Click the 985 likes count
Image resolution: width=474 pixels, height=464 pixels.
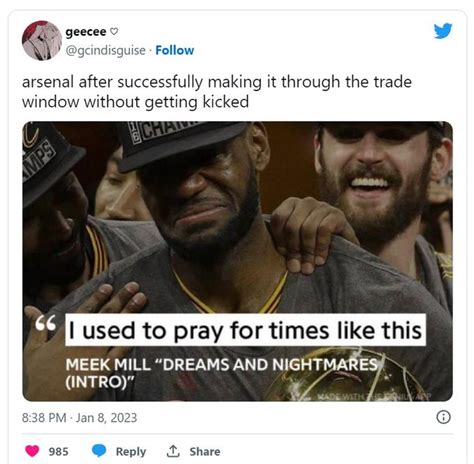click(59, 451)
